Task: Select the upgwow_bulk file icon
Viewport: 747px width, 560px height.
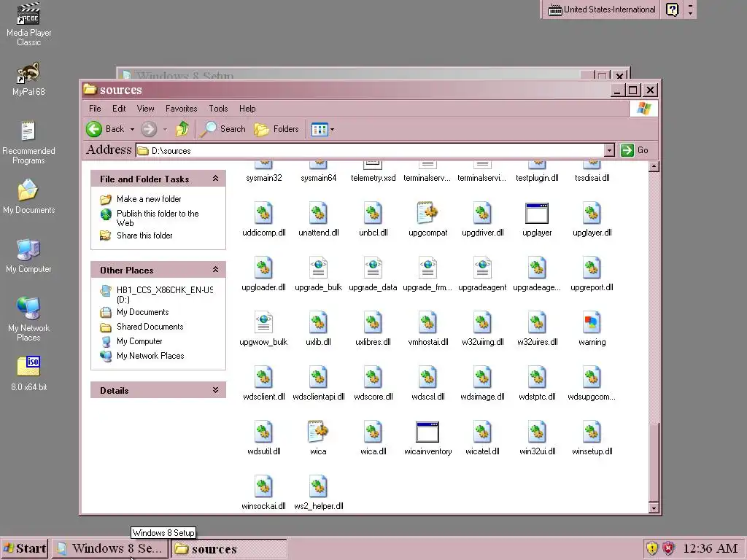Action: pyautogui.click(x=263, y=322)
